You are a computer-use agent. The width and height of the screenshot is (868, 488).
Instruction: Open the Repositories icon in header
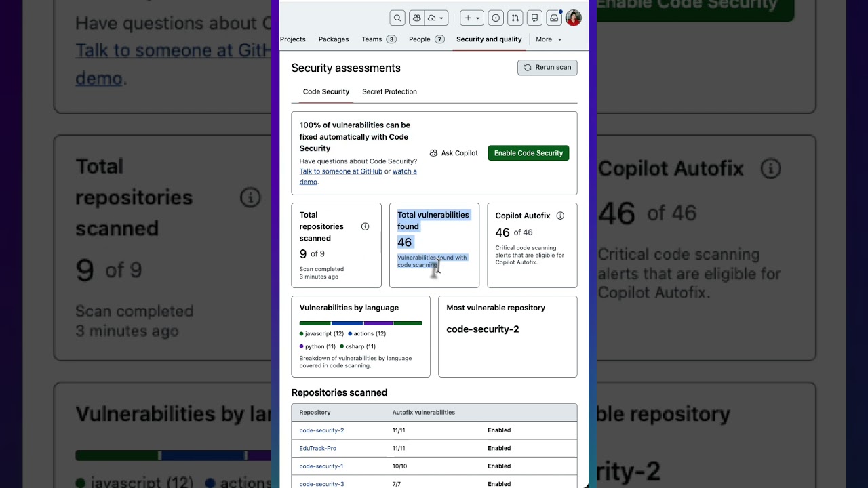click(x=535, y=18)
